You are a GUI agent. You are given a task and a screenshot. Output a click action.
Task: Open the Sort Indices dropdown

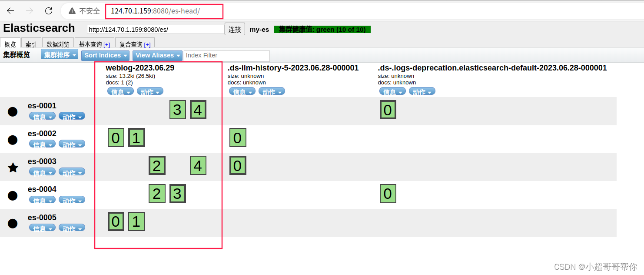(105, 55)
